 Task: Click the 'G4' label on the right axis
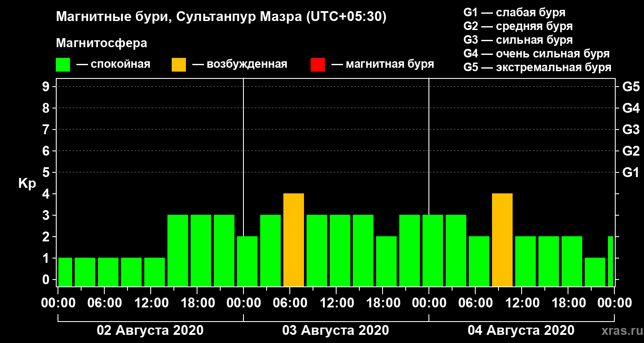click(x=631, y=108)
